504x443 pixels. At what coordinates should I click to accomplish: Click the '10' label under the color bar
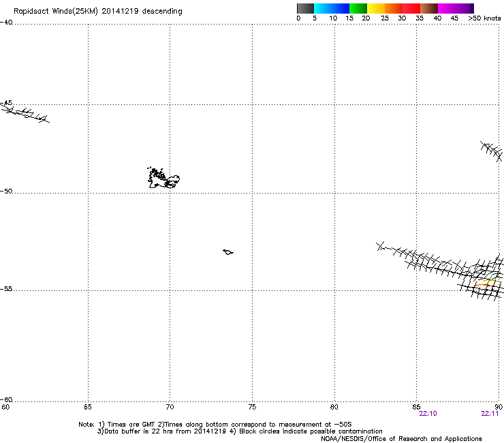click(333, 18)
